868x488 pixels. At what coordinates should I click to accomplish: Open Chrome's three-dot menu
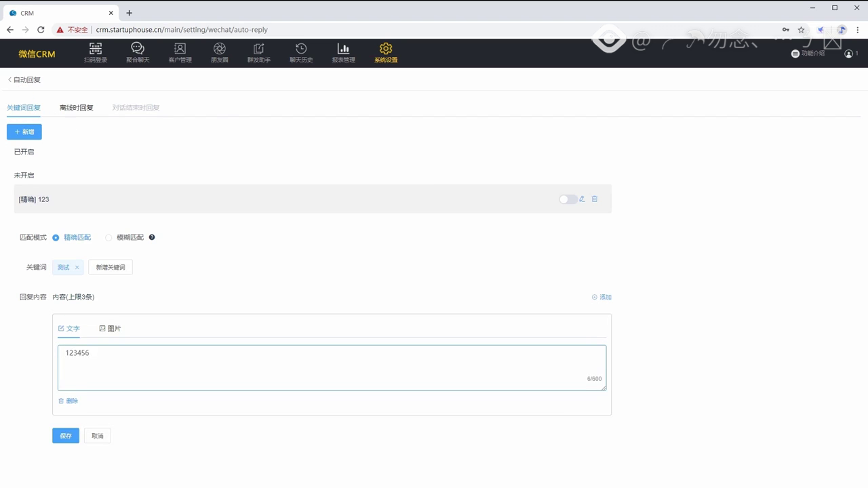coord(858,30)
